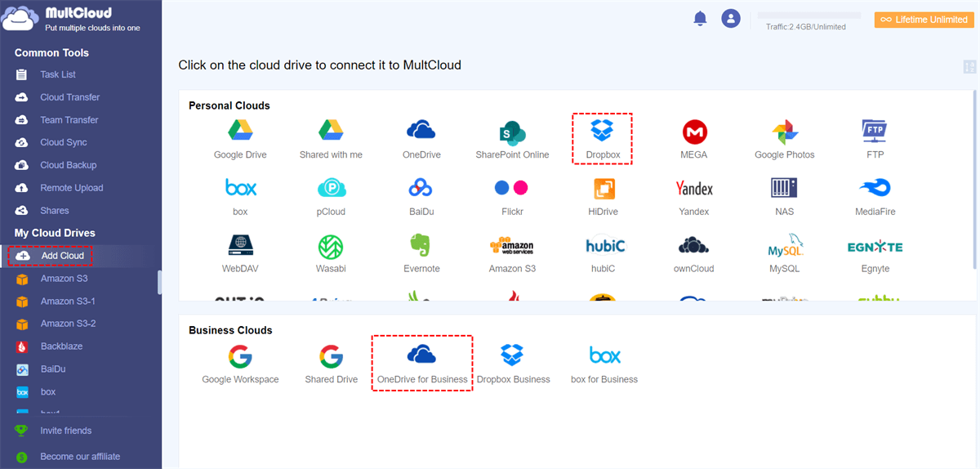Connect ownCloud drive

[x=694, y=254]
